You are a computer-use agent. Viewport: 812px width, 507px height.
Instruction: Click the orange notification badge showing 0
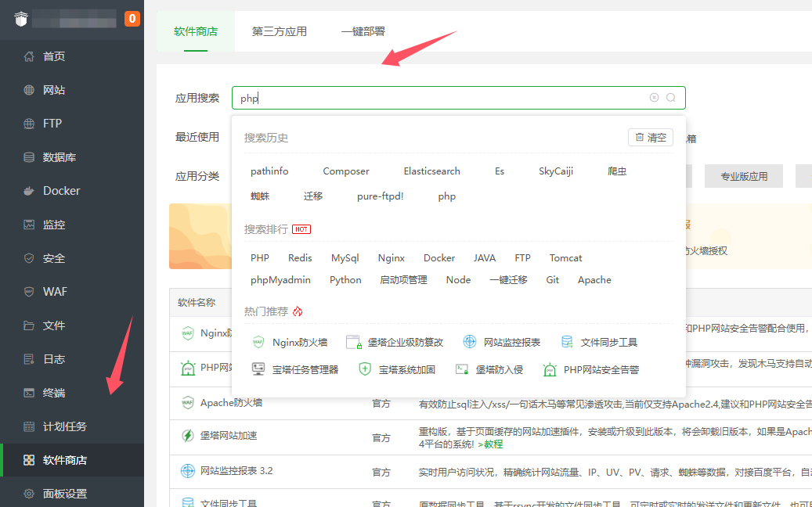132,19
